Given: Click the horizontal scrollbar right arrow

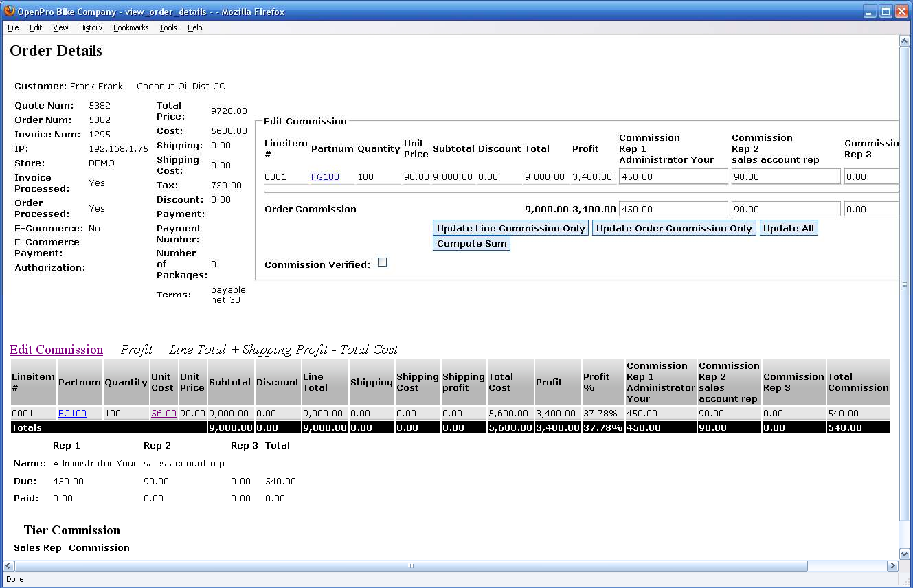Looking at the screenshot, I should coord(892,566).
